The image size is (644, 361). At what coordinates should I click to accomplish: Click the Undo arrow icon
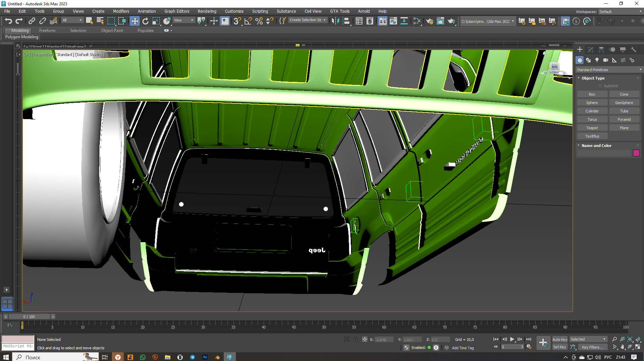click(x=8, y=21)
